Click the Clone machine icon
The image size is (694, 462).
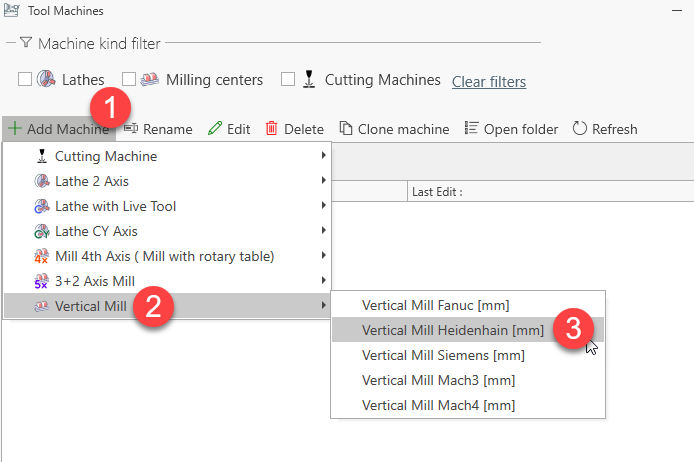(346, 129)
